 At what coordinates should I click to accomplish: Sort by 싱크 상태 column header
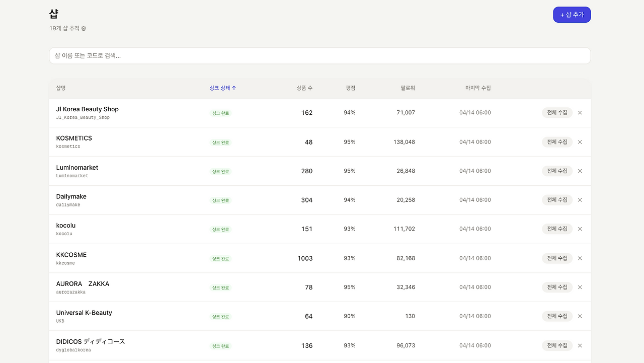coord(223,88)
